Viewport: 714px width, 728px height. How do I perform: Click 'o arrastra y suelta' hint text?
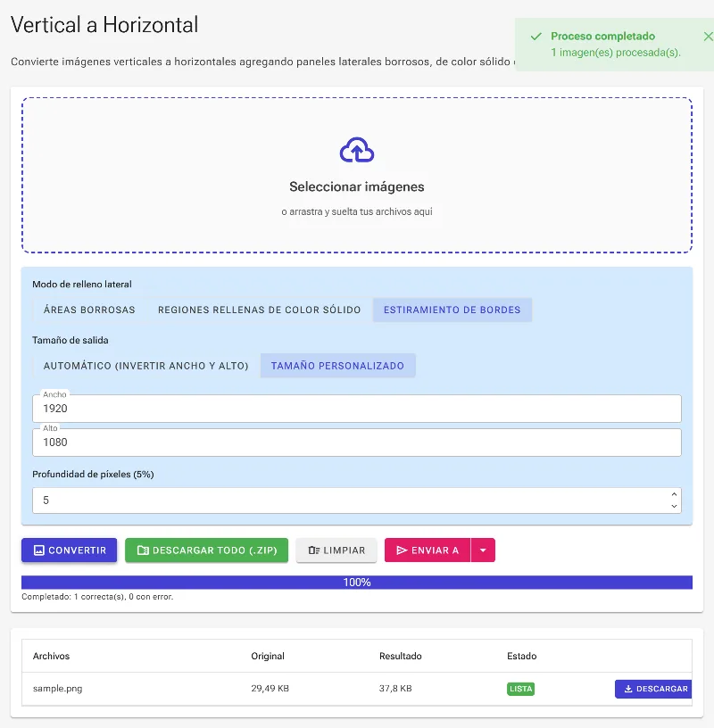pyautogui.click(x=357, y=211)
